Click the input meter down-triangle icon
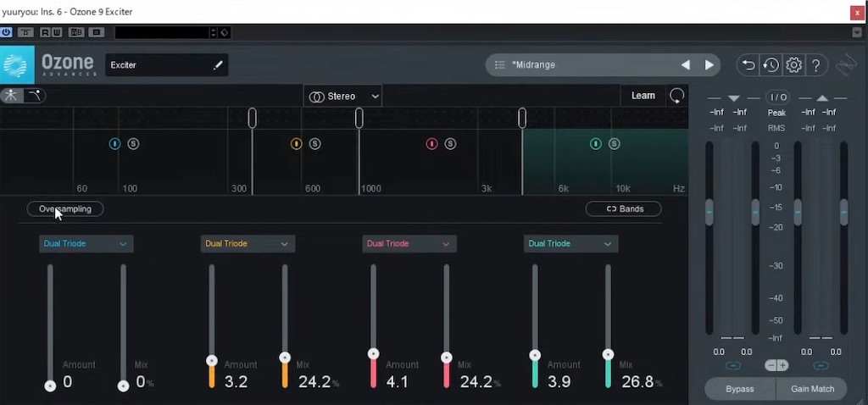Viewport: 868px width, 405px height. click(734, 98)
